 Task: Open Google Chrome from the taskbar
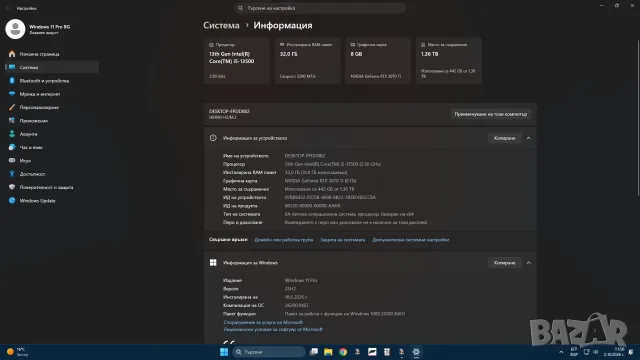(x=343, y=352)
